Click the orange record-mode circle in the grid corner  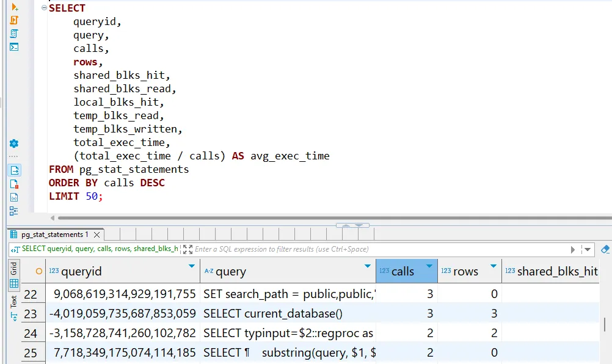pyautogui.click(x=38, y=271)
